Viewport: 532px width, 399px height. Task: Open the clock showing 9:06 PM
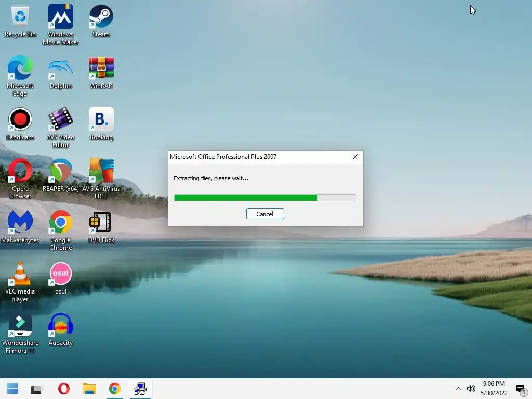[x=494, y=389]
